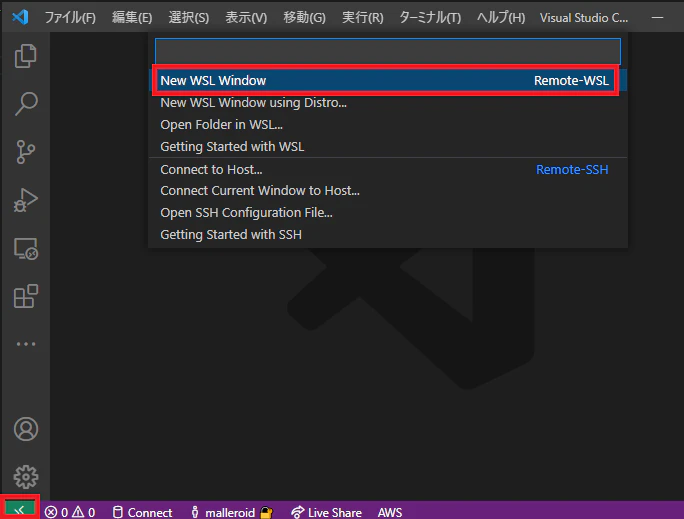Image resolution: width=684 pixels, height=519 pixels.
Task: Minimize the Visual Studio Code window
Action: click(657, 17)
